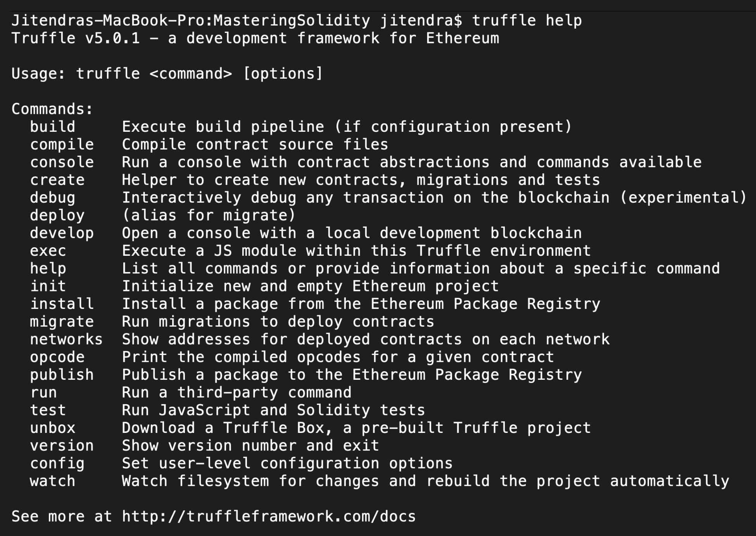Click the 'init' command name
Screen dimensions: 756x536
(x=48, y=286)
